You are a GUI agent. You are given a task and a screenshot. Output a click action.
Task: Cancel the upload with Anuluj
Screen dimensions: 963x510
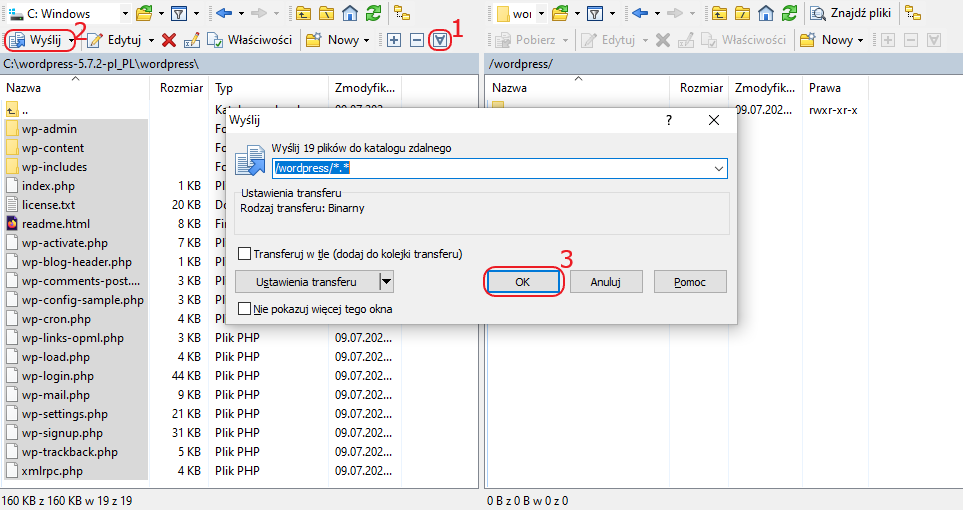click(606, 282)
